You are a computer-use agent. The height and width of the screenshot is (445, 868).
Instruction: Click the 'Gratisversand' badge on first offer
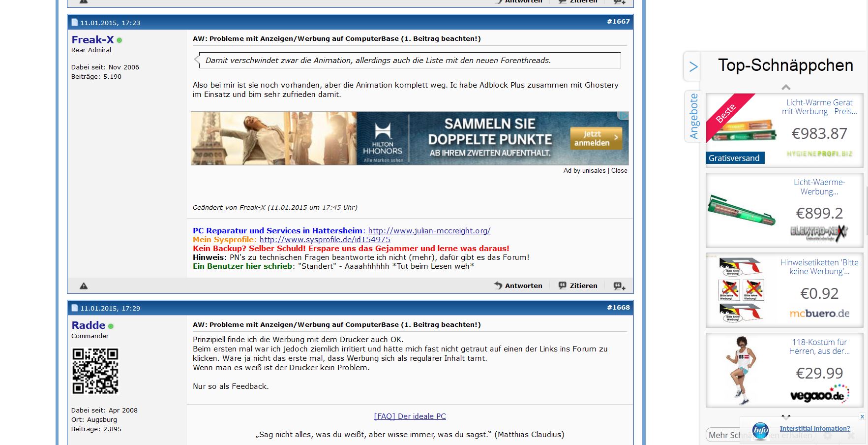[735, 158]
